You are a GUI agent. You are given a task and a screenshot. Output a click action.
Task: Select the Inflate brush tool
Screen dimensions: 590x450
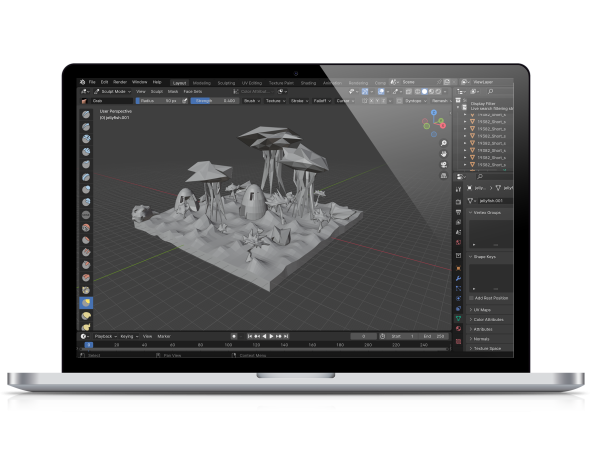point(86,190)
